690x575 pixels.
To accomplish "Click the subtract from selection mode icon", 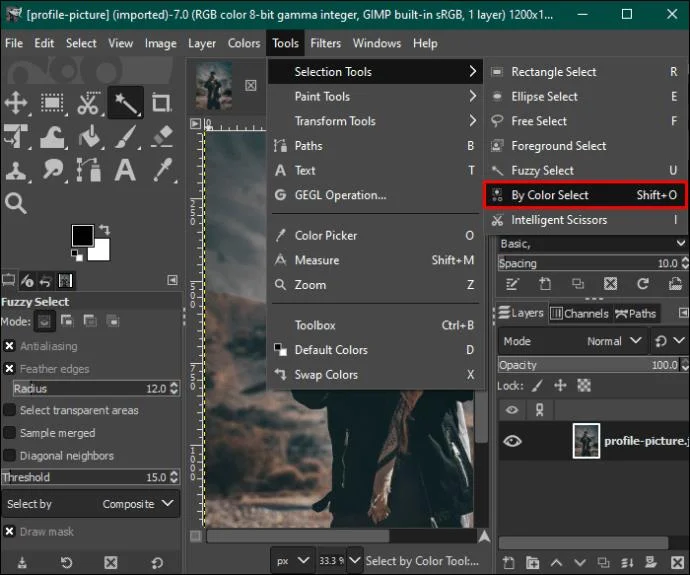I will pyautogui.click(x=90, y=321).
